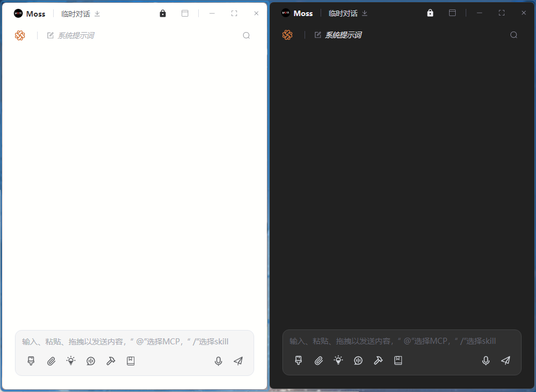Click the message input box in light window

coord(135,342)
